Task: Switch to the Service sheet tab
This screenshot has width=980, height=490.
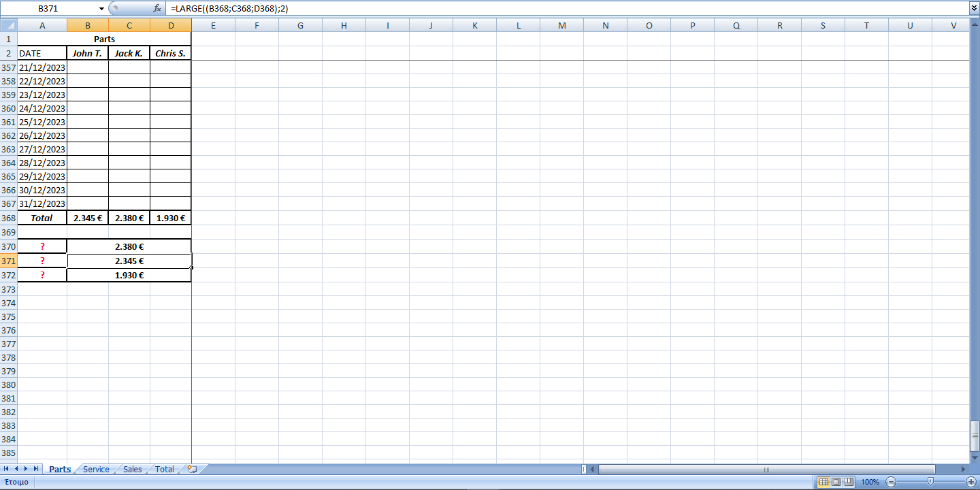Action: coord(95,469)
